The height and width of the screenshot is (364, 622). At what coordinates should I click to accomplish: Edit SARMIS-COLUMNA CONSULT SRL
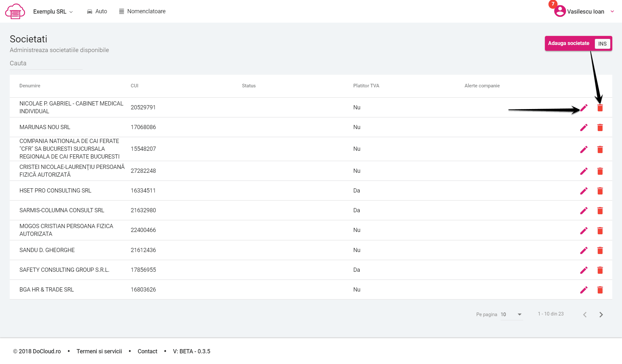coord(584,211)
